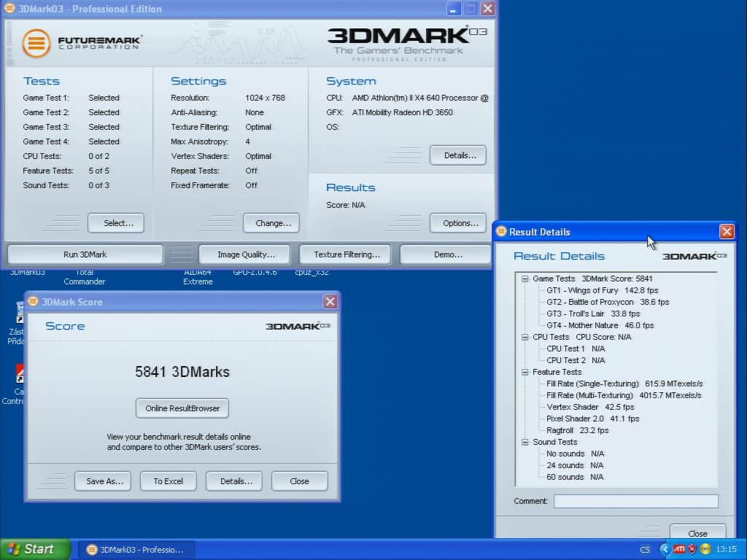Select CPU Test 1 row

(576, 349)
